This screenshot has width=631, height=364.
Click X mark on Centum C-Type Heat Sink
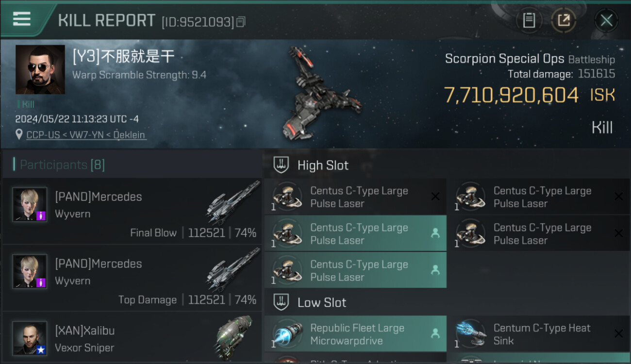tap(618, 334)
